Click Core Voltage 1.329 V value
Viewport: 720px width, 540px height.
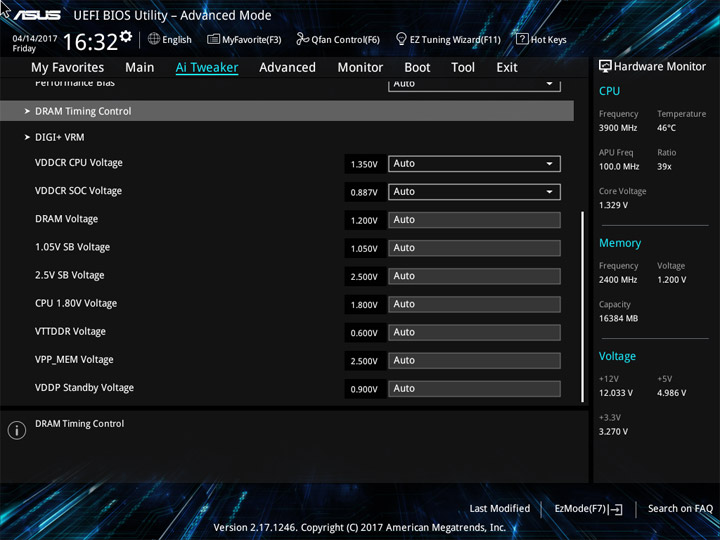[613, 205]
